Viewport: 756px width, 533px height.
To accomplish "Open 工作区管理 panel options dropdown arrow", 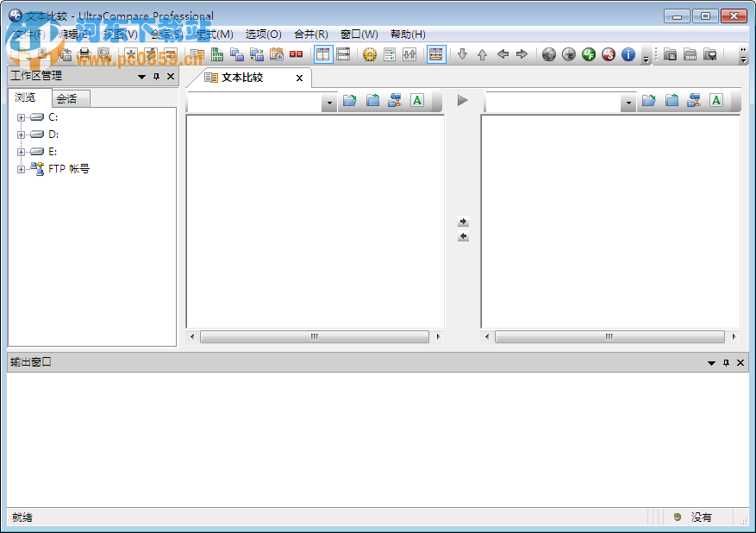I will (x=141, y=77).
